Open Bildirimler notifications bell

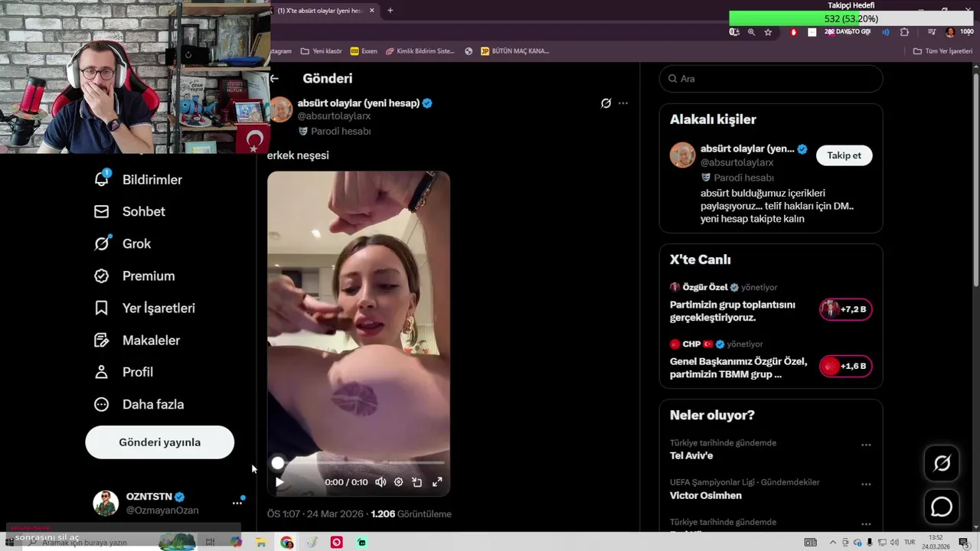(138, 179)
